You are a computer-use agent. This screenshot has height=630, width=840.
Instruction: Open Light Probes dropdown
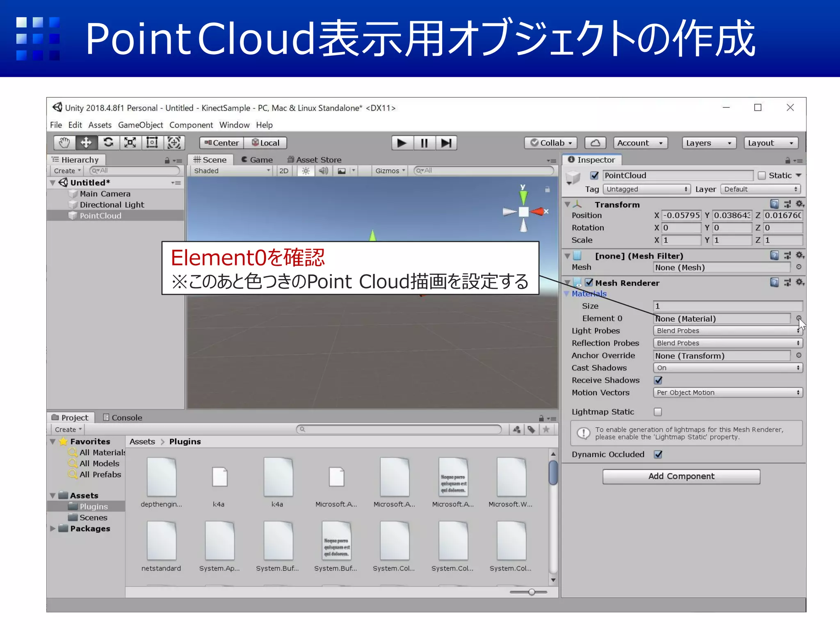coord(728,331)
